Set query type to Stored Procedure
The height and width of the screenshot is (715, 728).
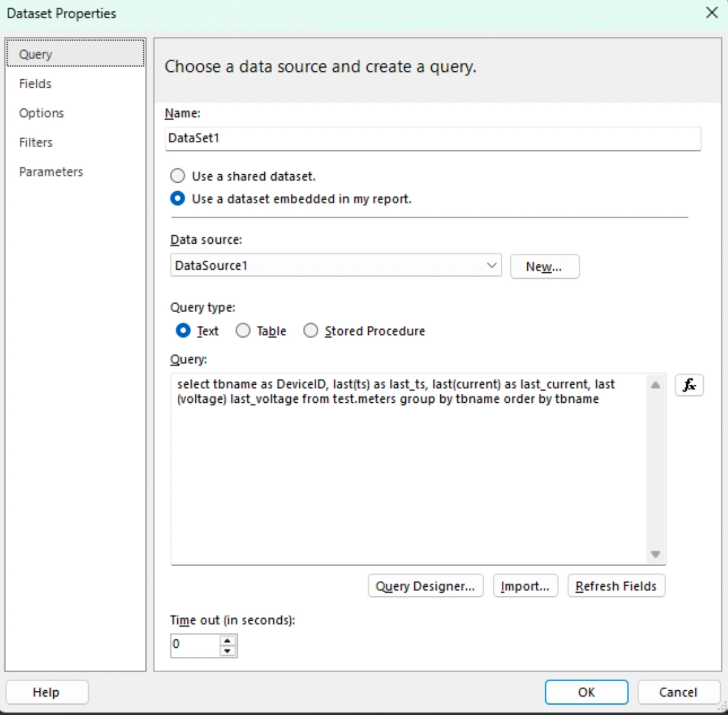click(x=311, y=331)
